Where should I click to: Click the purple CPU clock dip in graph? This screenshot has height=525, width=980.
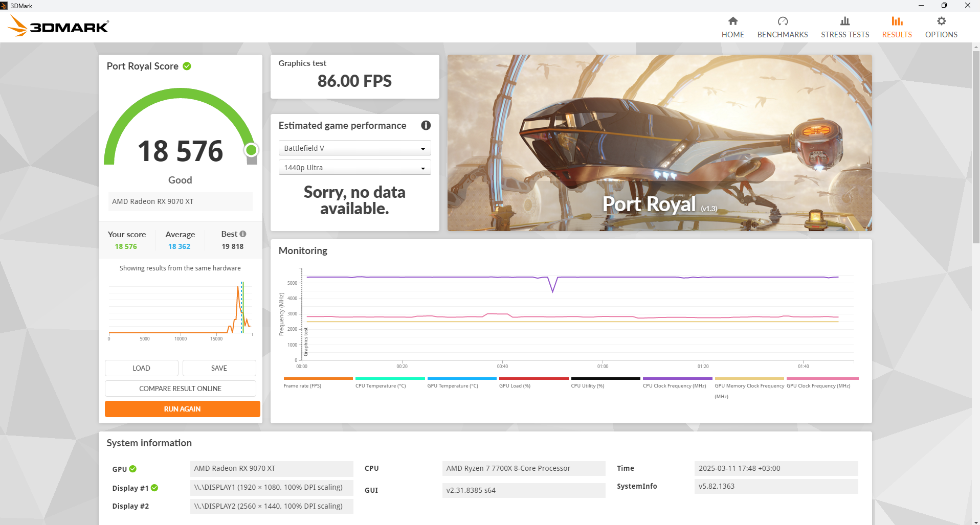553,285
